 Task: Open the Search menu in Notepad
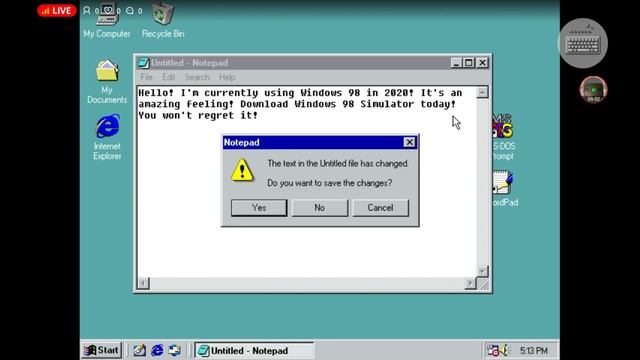click(197, 77)
